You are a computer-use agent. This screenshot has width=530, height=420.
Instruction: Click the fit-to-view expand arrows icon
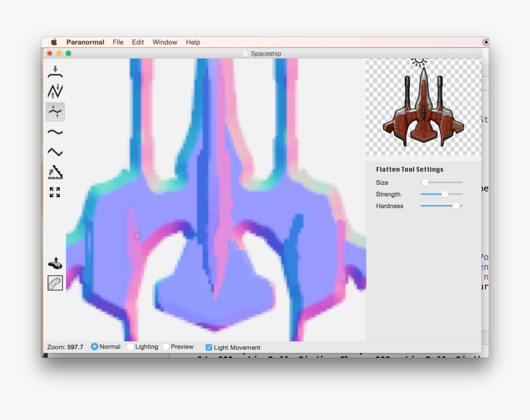(55, 192)
